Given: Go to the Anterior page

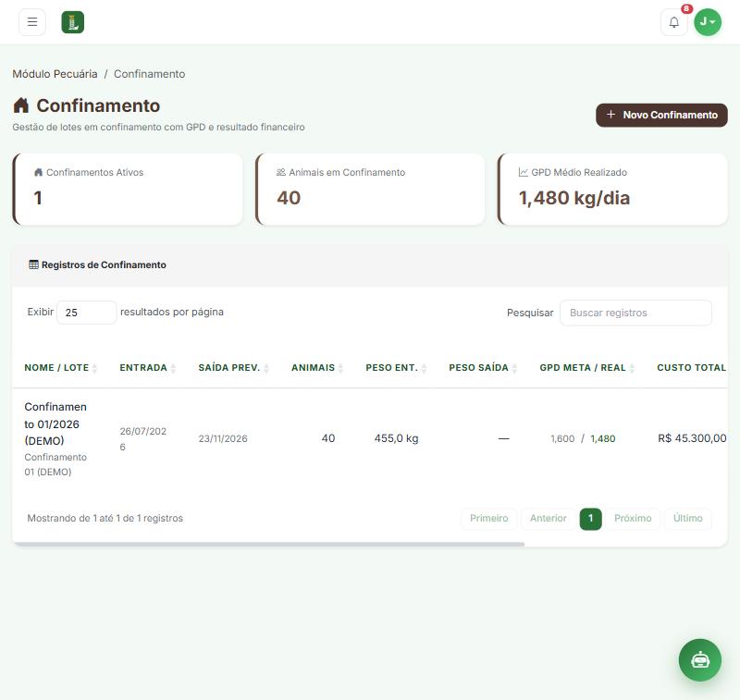Looking at the screenshot, I should [x=548, y=519].
